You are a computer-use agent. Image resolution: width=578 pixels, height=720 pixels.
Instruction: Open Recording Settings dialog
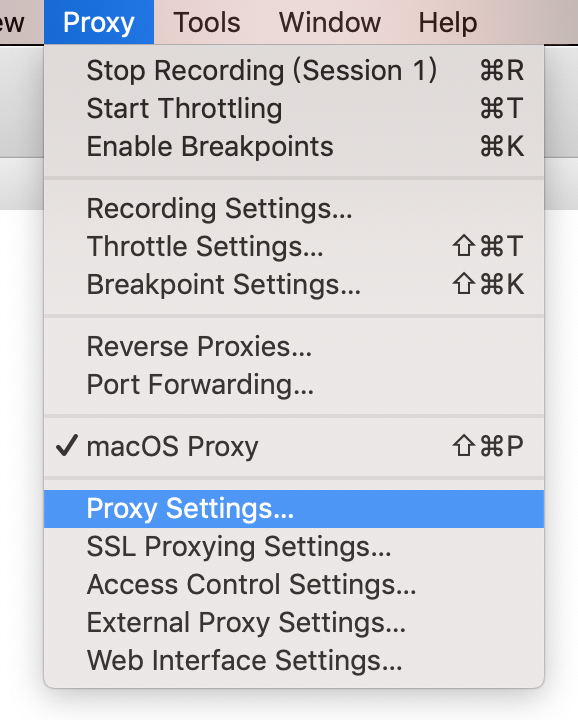tap(294, 208)
